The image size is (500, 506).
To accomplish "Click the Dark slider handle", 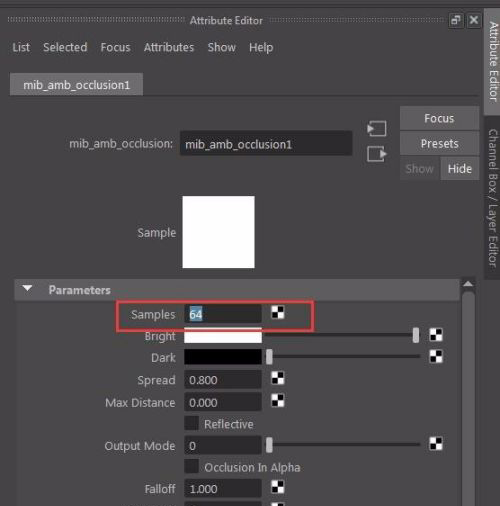I will pos(269,357).
